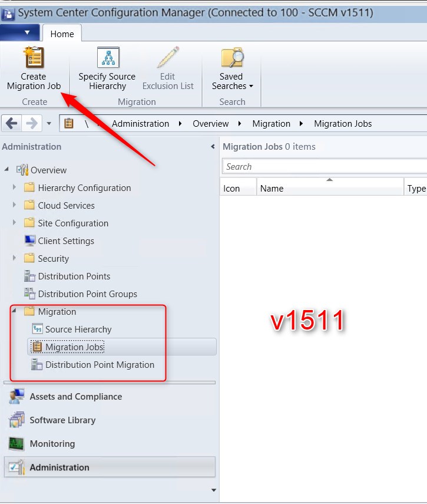
Task: Open the Assets and Compliance workspace
Action: pyautogui.click(x=110, y=397)
